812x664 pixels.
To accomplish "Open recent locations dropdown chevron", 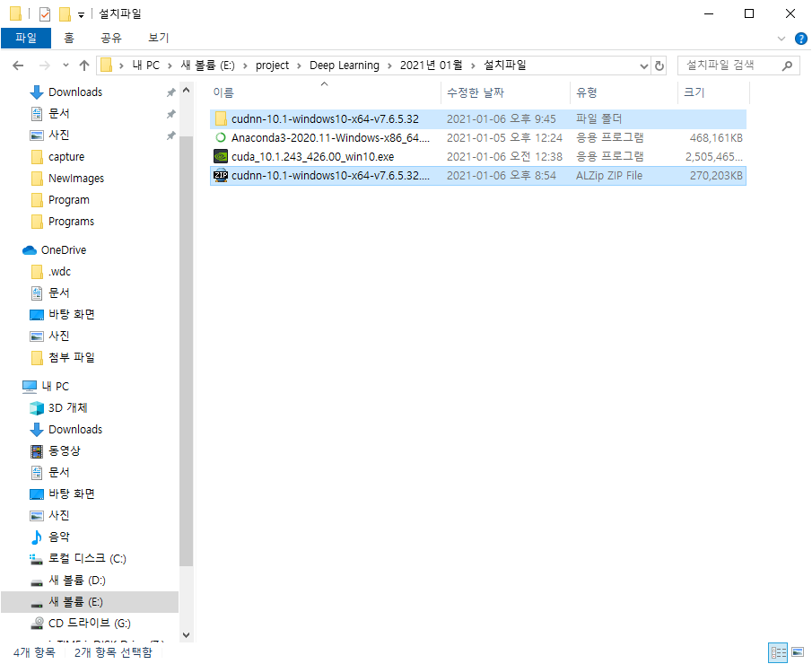I will tap(65, 66).
